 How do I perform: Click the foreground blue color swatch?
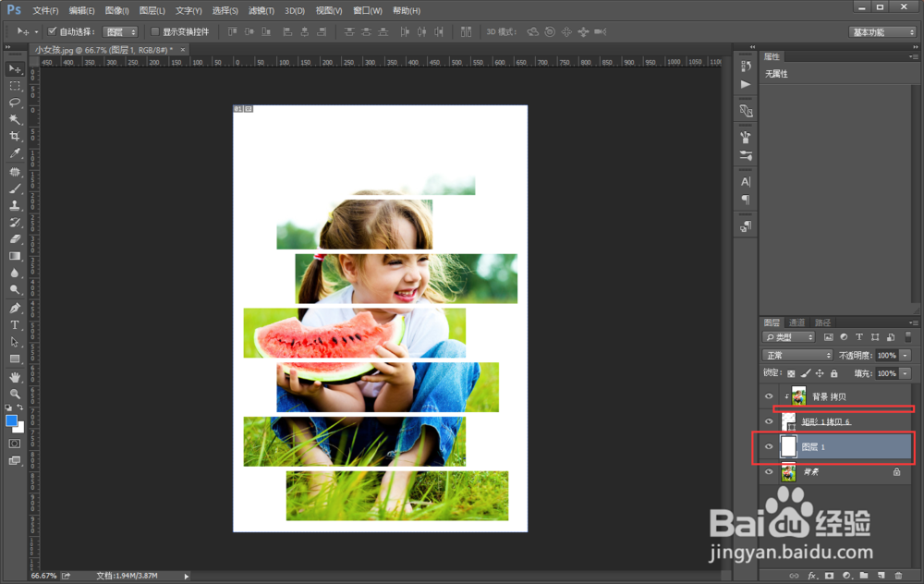11,420
